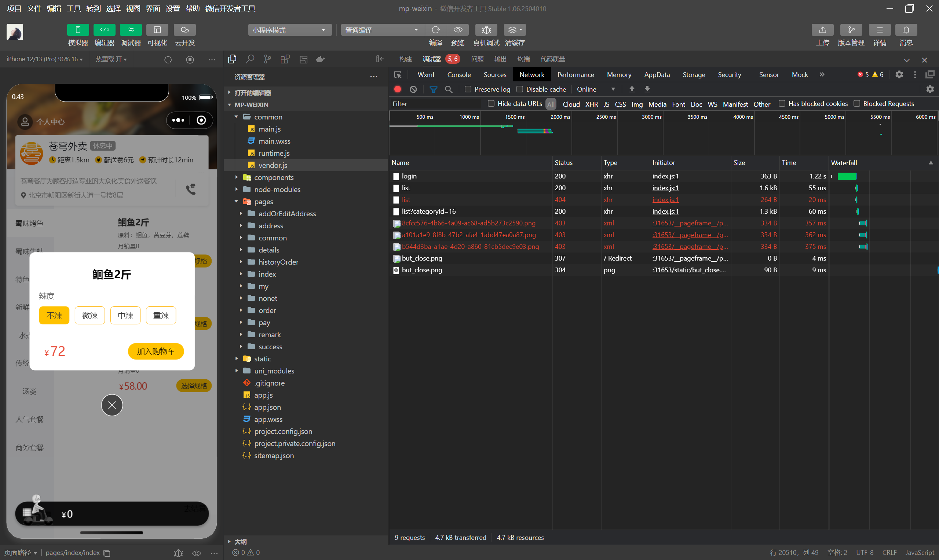Enable the Preserve log checkbox
Image resolution: width=939 pixels, height=560 pixels.
468,89
